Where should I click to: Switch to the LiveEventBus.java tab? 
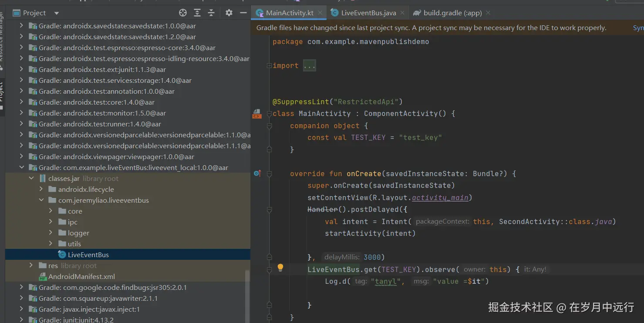pyautogui.click(x=368, y=13)
